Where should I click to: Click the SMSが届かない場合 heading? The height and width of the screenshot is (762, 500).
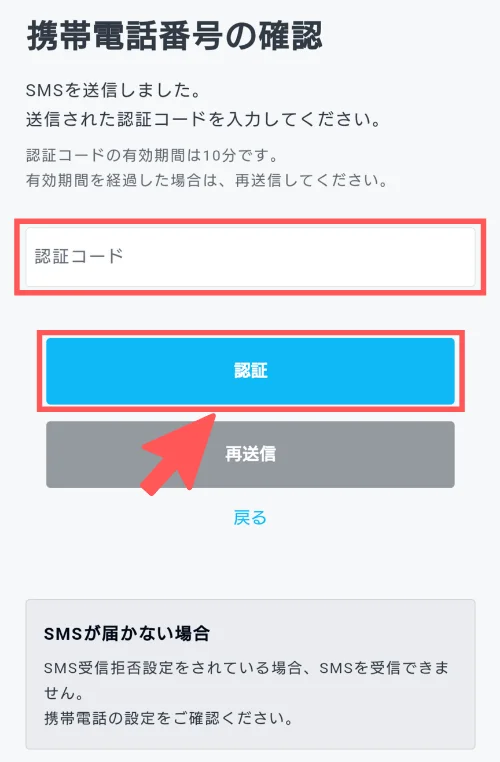127,633
